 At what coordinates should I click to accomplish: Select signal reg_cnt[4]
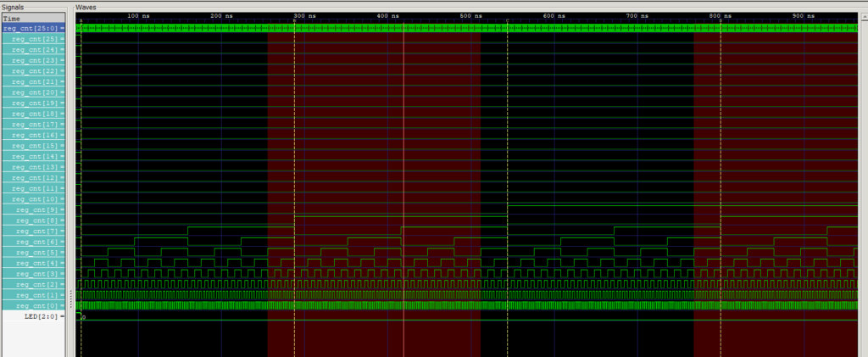click(33, 263)
